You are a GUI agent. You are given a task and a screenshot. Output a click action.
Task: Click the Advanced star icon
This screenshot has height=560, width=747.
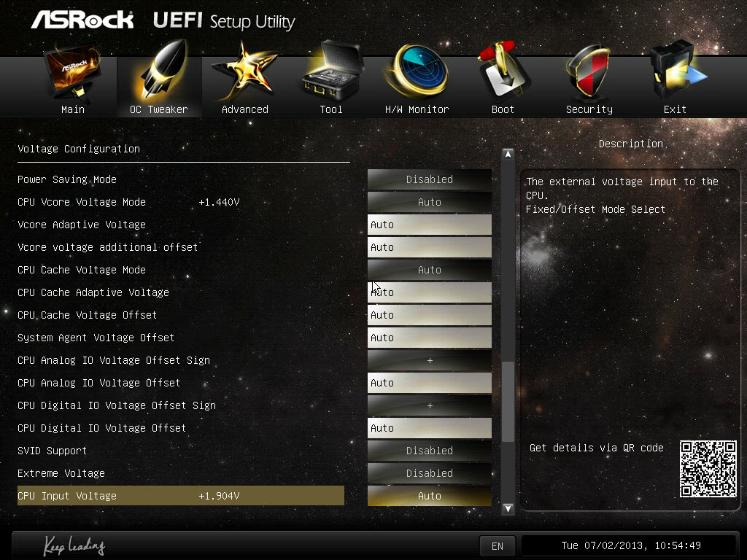click(245, 71)
